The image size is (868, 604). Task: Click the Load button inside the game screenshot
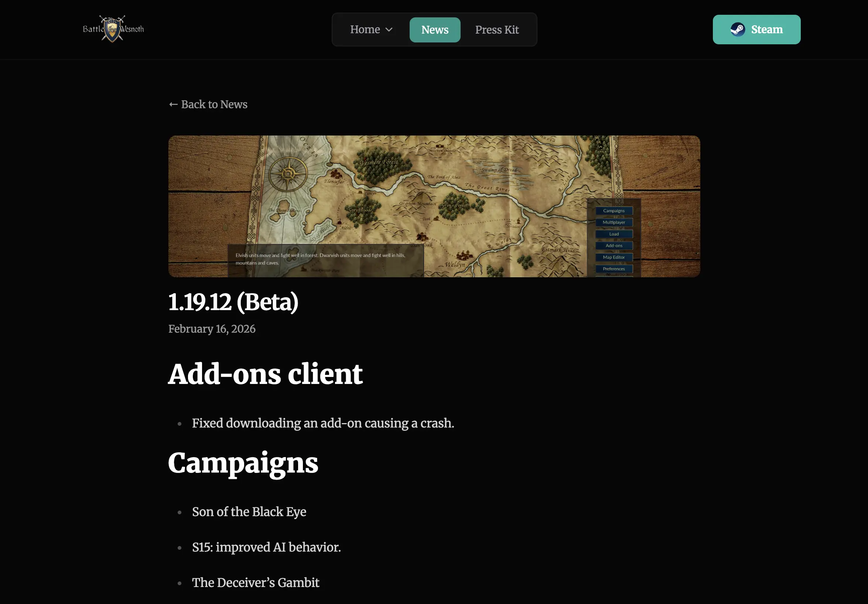click(x=614, y=234)
